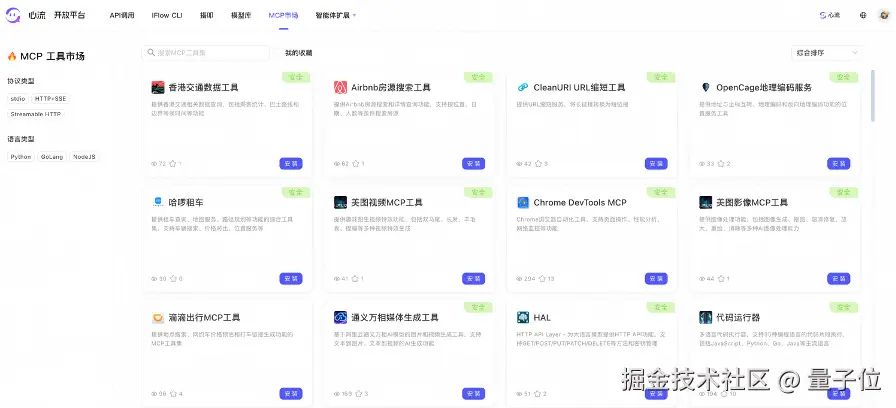Open the 综合排序 sort dropdown

coord(827,53)
